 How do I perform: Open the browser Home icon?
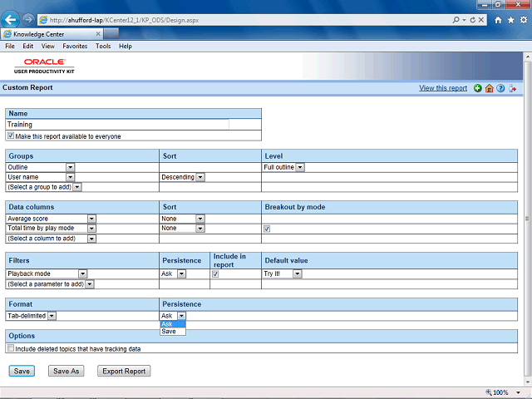(498, 20)
